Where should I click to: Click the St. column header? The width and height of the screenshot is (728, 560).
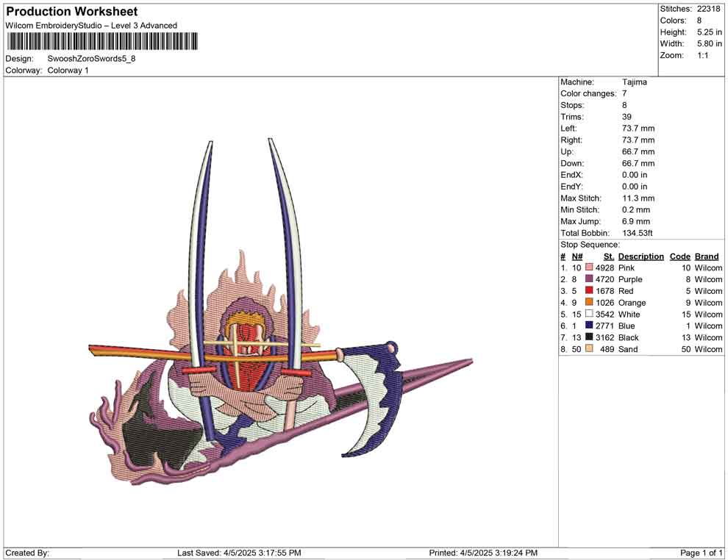[608, 256]
